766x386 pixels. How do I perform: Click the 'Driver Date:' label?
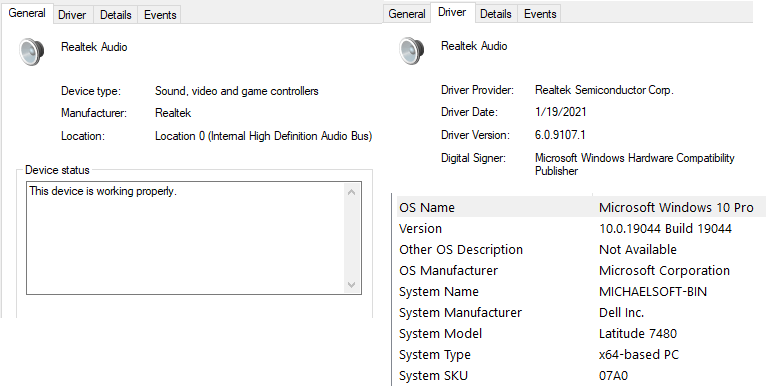click(469, 112)
